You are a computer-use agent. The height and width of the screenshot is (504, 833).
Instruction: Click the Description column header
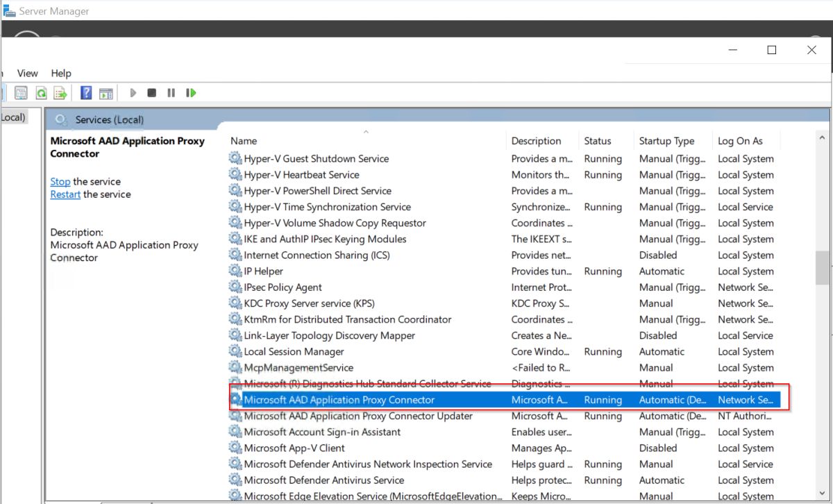(536, 140)
